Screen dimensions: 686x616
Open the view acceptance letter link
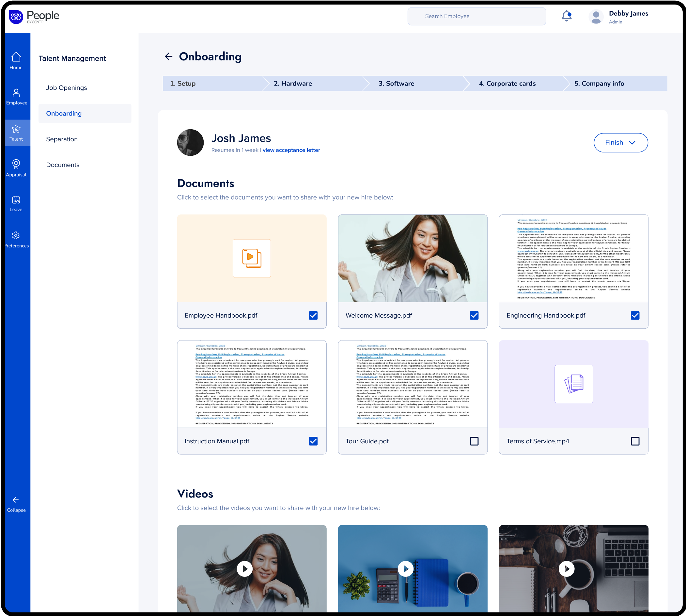(291, 150)
